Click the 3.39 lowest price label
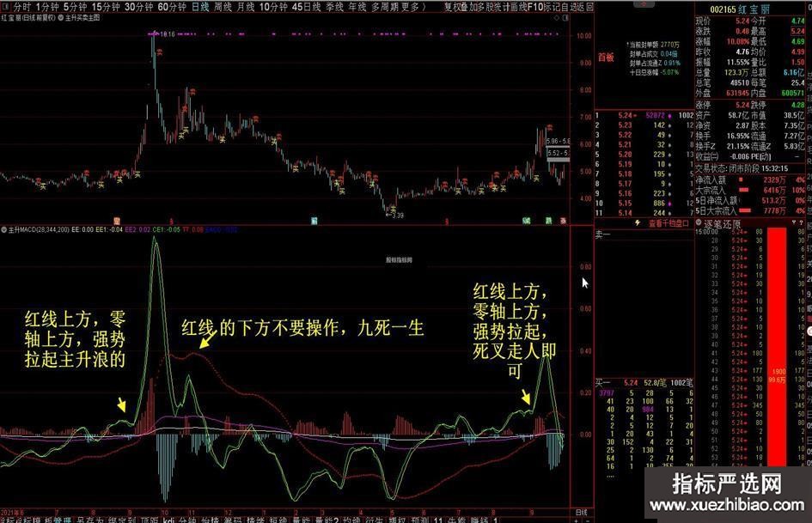 [397, 215]
